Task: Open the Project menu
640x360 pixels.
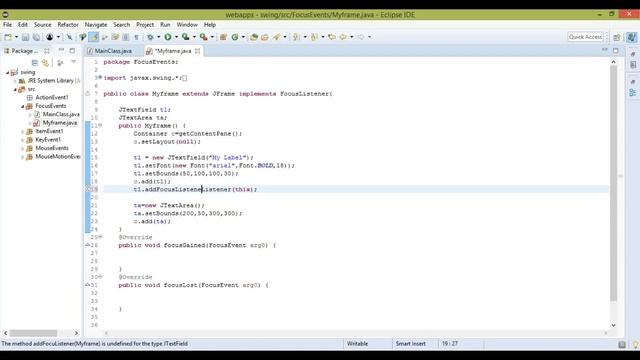Action: pos(145,25)
